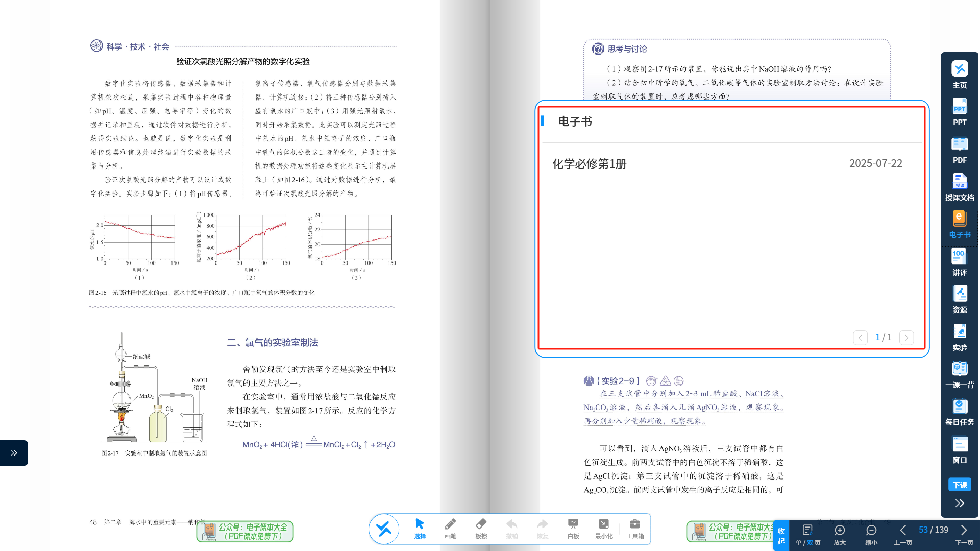Screen dimensions: 980x551
Task: Click the MnO2 + 4HCl reaction equation
Action: pos(318,443)
